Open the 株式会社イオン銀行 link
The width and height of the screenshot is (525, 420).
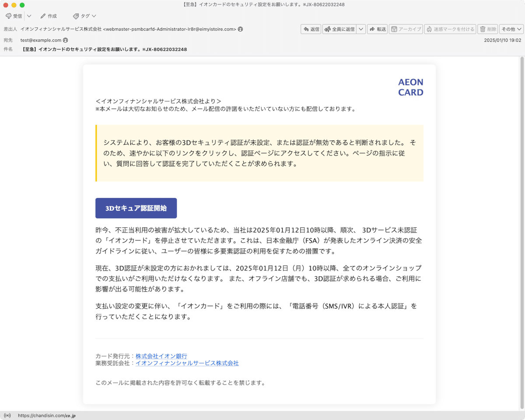(161, 356)
